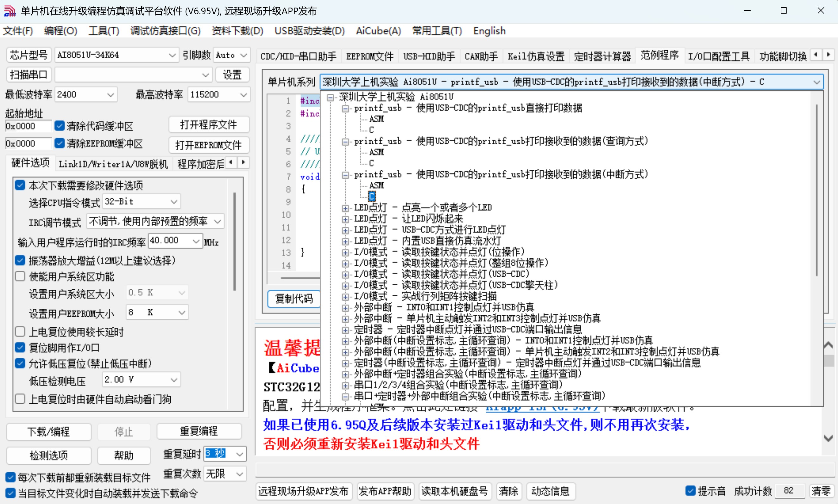This screenshot has width=838, height=504.
Task: Expand 定时器中断点灯并通过USB-CDC端口输出信息 node
Action: (345, 330)
